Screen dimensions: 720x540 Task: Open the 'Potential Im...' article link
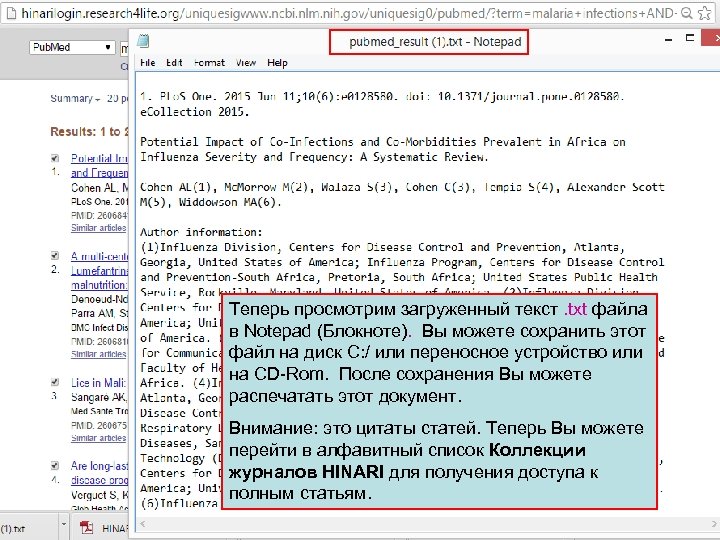(100, 165)
